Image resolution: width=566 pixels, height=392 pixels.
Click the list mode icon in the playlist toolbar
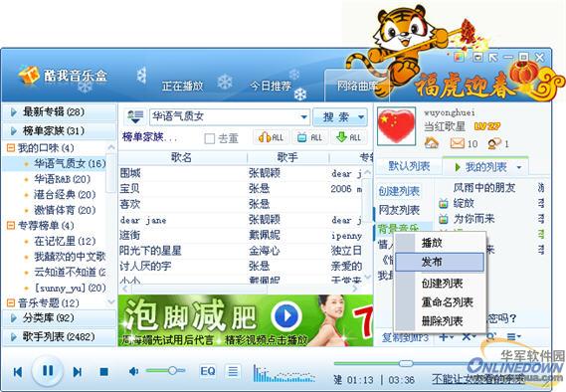pyautogui.click(x=513, y=336)
